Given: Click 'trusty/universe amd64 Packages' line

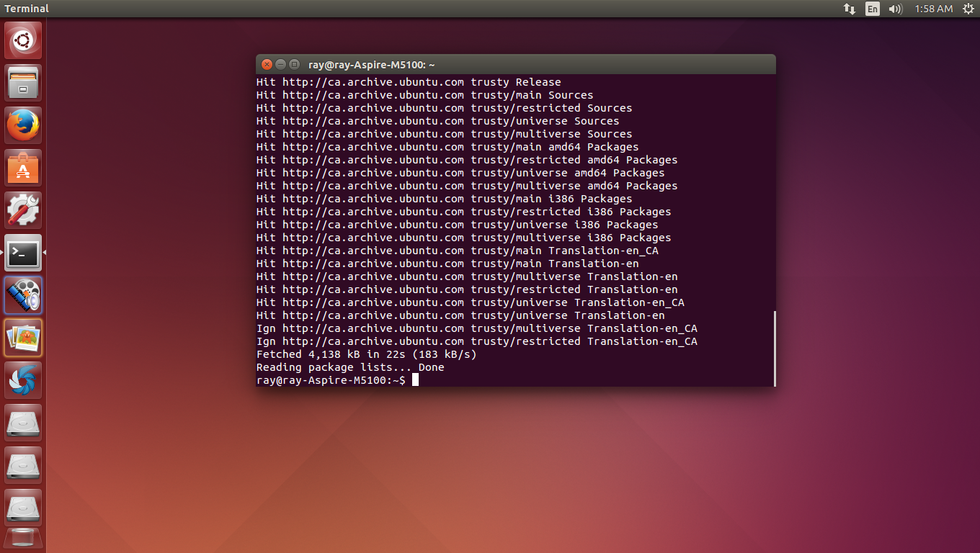Looking at the screenshot, I should (x=460, y=173).
